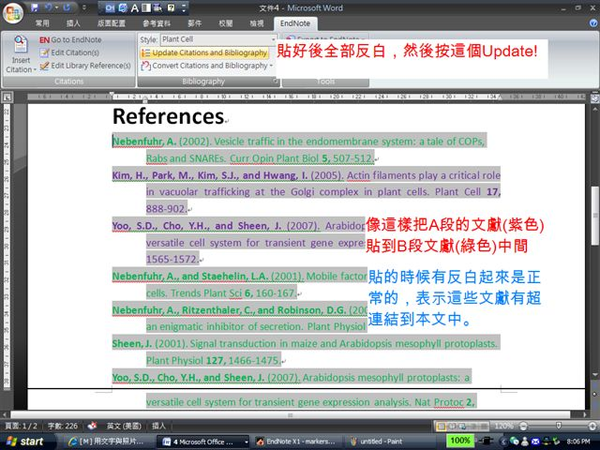Screen dimensions: 600x450
Task: Select the 校閱 ribbon tab
Action: click(225, 23)
